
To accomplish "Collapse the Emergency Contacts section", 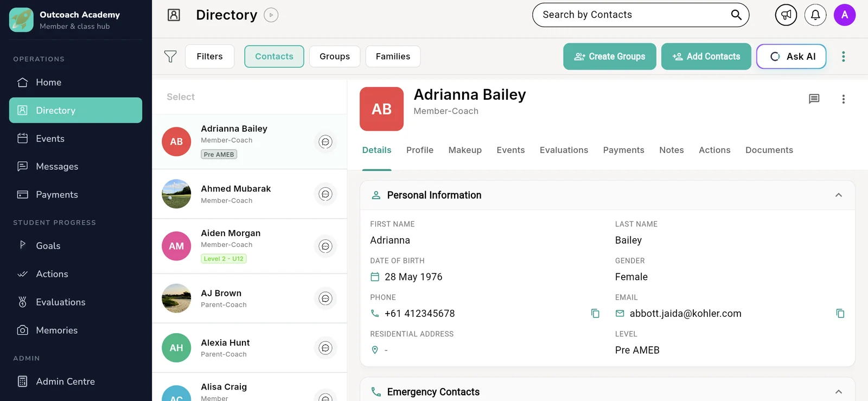I will (839, 392).
